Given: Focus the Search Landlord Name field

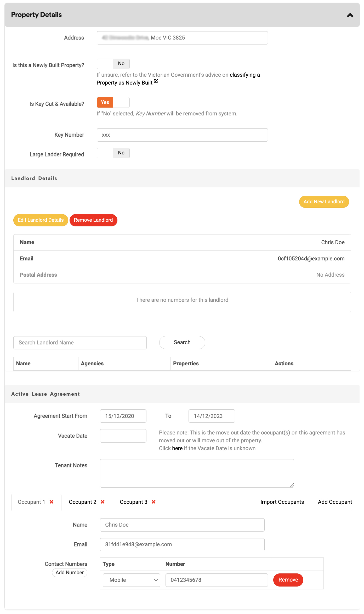Looking at the screenshot, I should pos(80,343).
